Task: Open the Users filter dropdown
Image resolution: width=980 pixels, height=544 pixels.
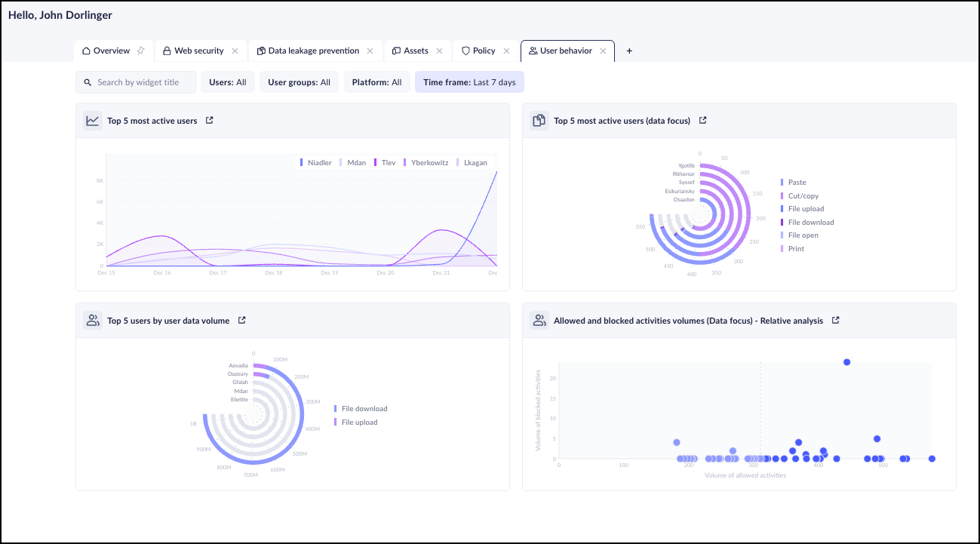Action: coord(227,82)
